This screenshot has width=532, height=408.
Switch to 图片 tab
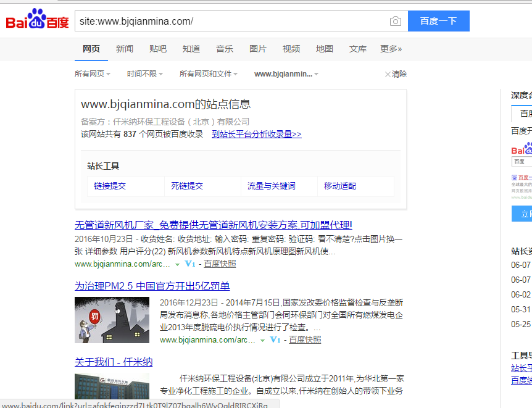click(257, 49)
